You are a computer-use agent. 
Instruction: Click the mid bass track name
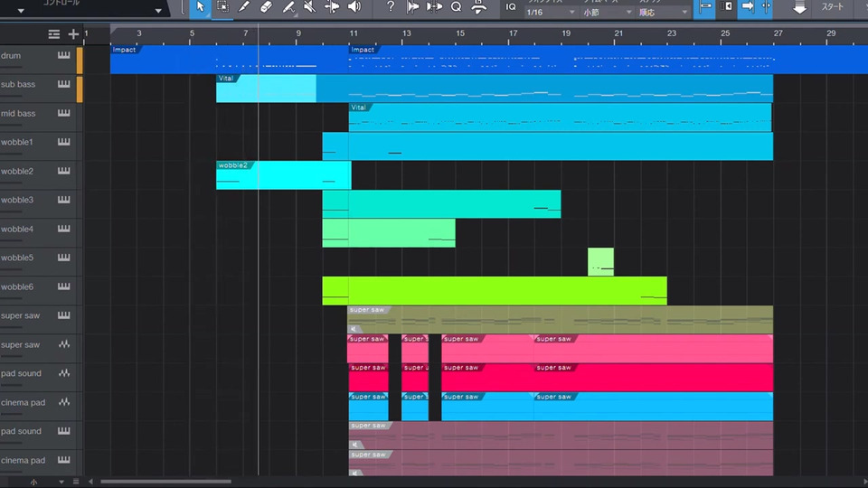click(x=18, y=113)
